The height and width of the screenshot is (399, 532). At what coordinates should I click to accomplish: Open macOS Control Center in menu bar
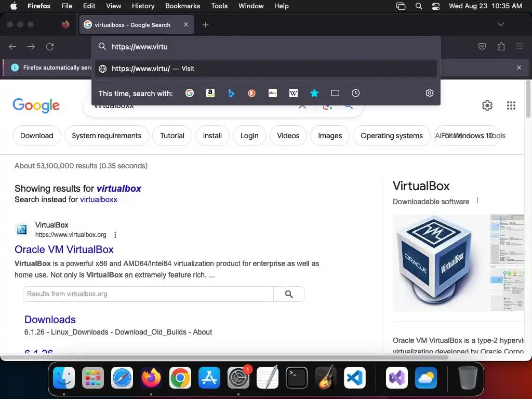point(436,6)
